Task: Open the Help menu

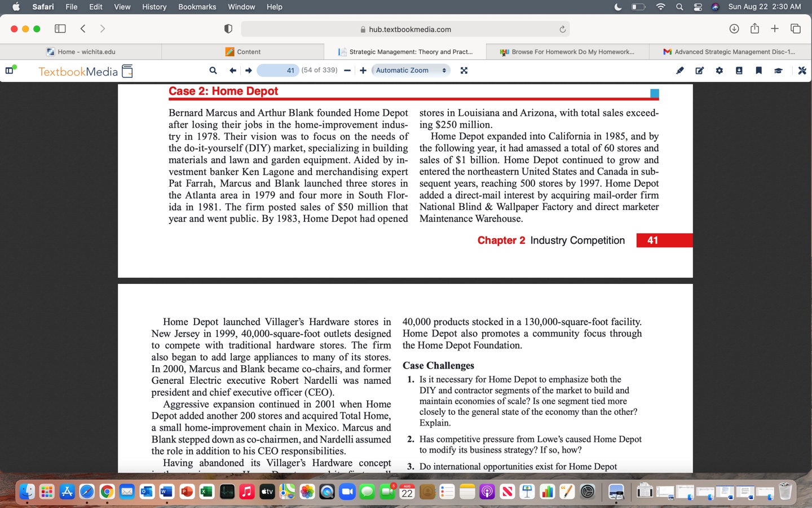Action: coord(275,7)
